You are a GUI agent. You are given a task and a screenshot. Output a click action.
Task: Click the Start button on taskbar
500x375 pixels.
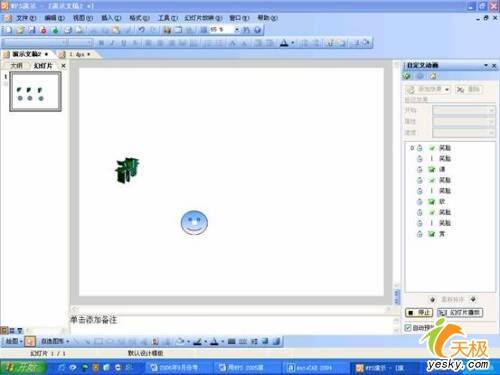22,367
